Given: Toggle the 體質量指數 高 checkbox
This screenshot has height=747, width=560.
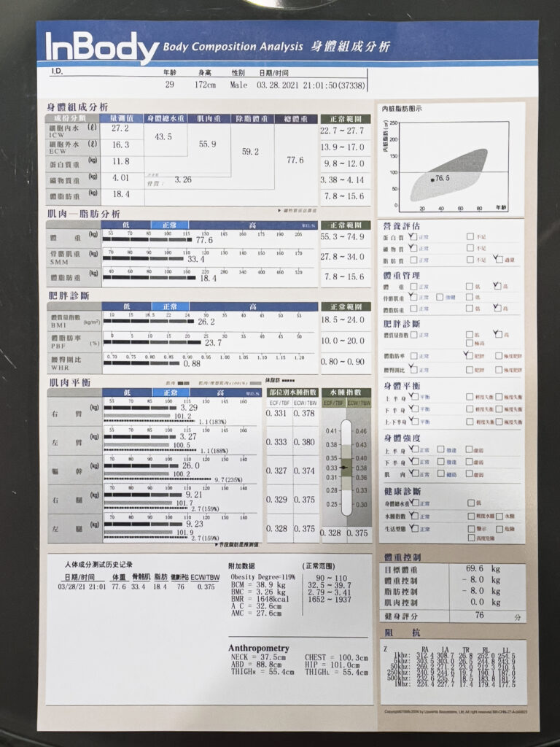Looking at the screenshot, I should [497, 334].
